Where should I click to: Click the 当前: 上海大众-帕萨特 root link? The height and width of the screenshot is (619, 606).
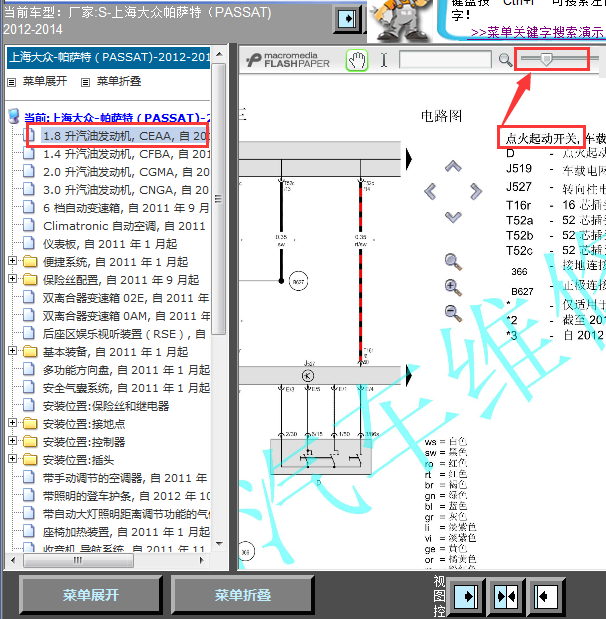click(x=117, y=118)
